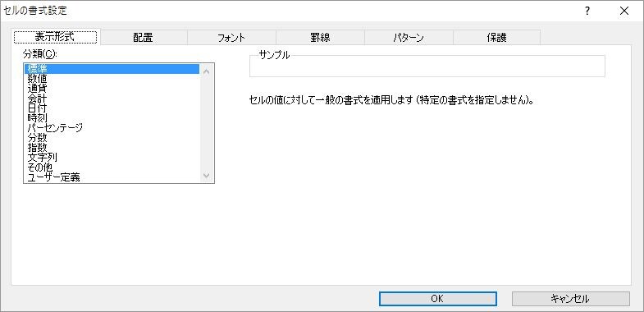Image resolution: width=644 pixels, height=312 pixels.
Task: Select the パターン tab
Action: click(x=409, y=38)
